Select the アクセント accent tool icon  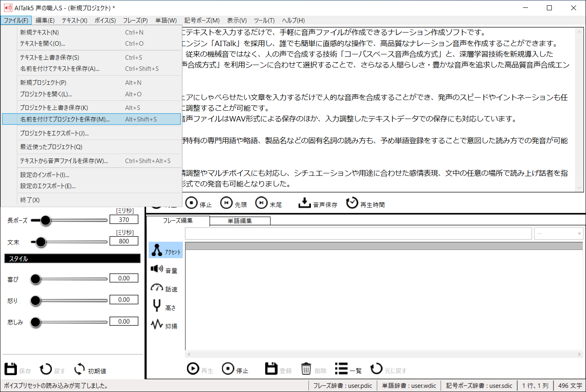[x=157, y=250]
